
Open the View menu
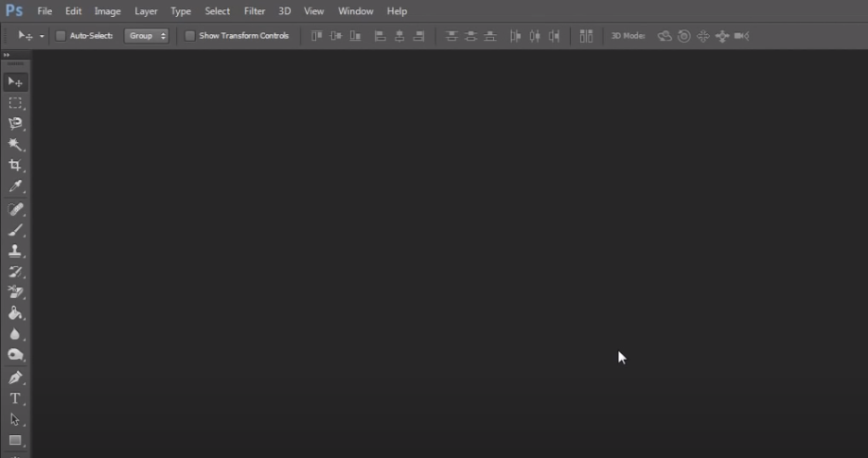(314, 11)
